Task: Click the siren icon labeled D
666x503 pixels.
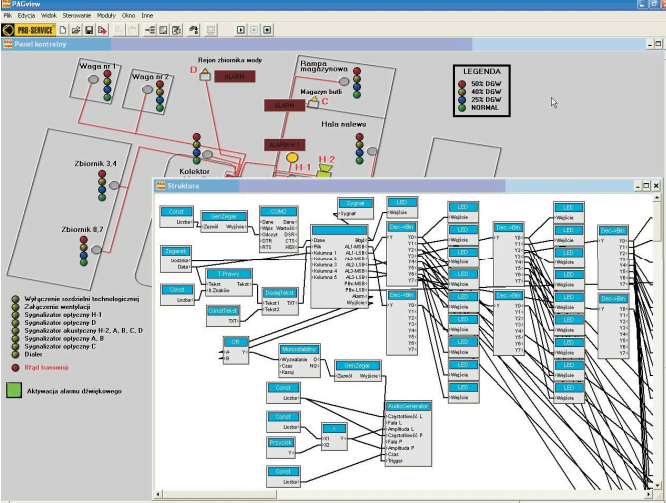Action: [205, 74]
